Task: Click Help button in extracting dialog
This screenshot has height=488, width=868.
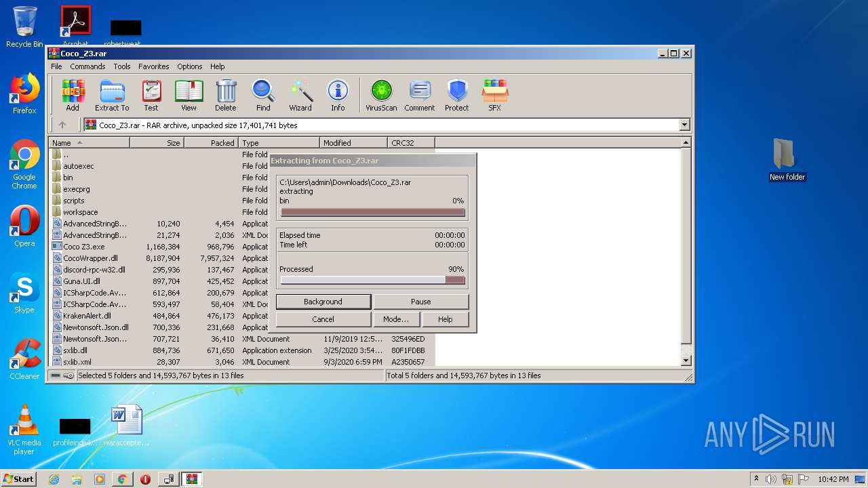Action: click(x=446, y=319)
